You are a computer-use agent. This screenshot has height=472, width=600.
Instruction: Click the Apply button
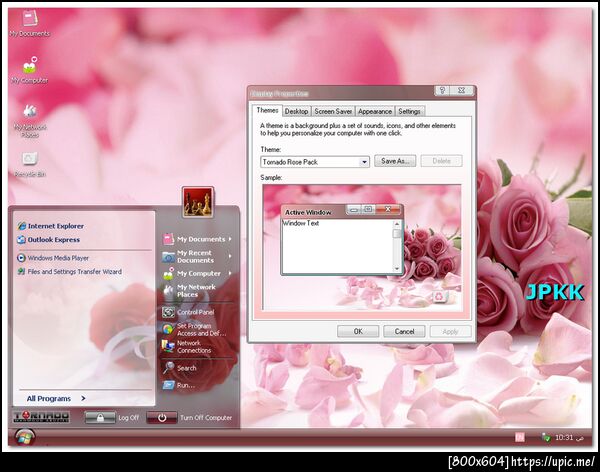(x=450, y=332)
